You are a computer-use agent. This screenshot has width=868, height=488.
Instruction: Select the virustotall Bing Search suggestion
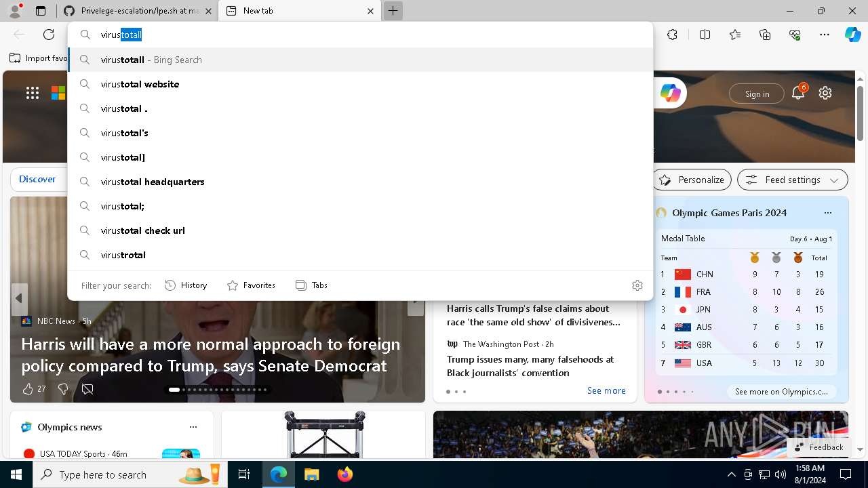361,60
